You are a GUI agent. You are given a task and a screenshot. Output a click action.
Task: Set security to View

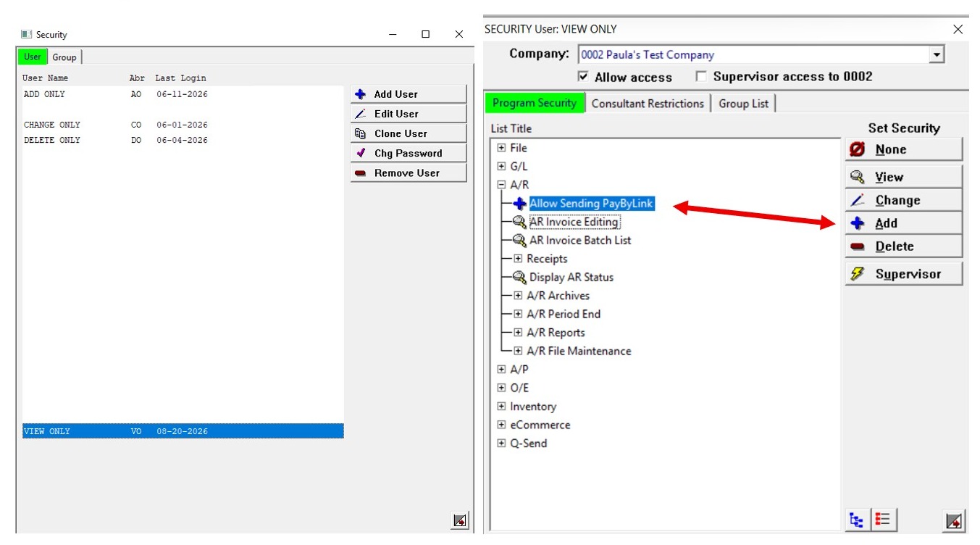coord(904,177)
